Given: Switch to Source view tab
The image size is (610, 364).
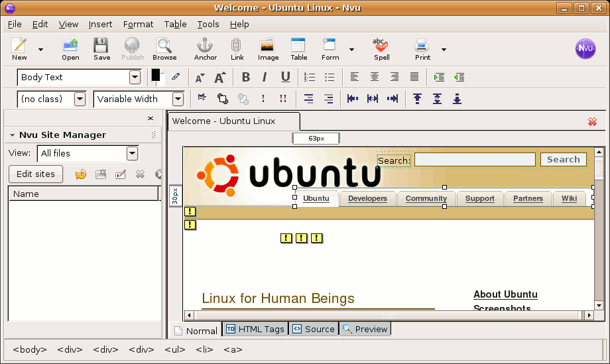Looking at the screenshot, I should [314, 329].
